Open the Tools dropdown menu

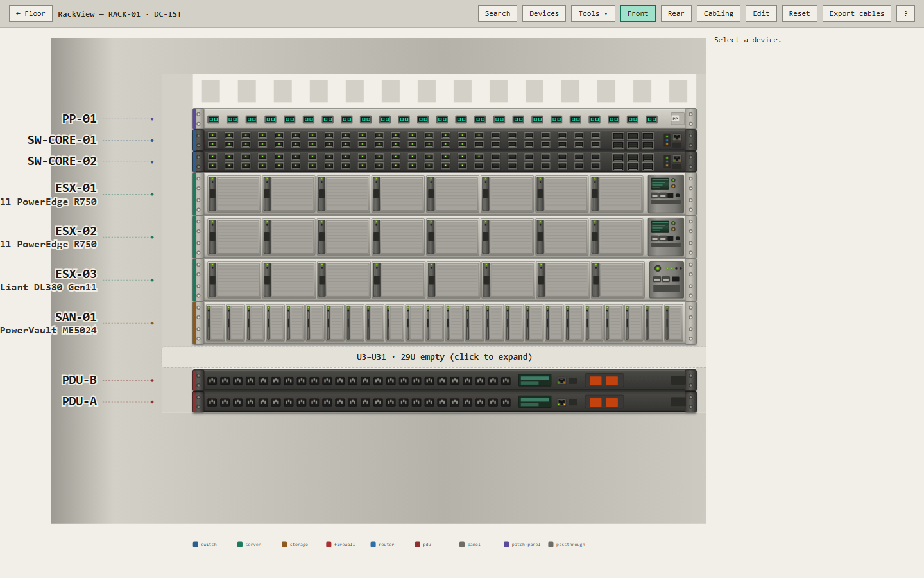click(x=593, y=13)
